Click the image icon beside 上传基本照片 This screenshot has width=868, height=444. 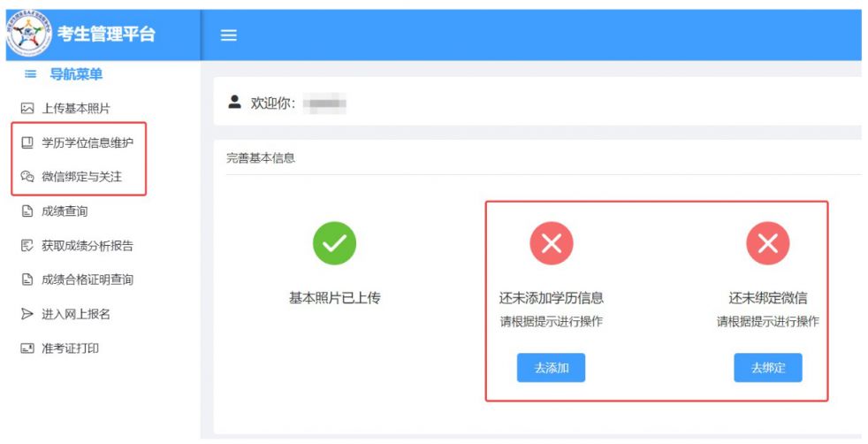(x=27, y=109)
